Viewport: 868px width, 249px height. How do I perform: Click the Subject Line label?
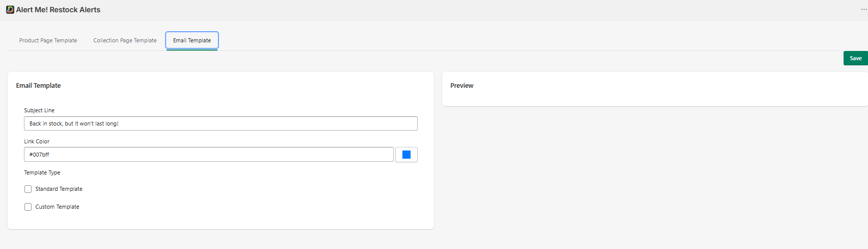[39, 110]
